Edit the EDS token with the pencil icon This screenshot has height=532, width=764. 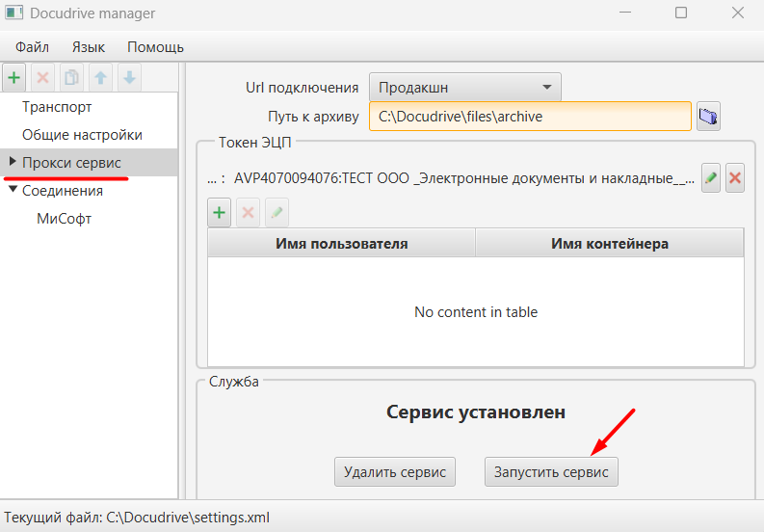pos(711,178)
